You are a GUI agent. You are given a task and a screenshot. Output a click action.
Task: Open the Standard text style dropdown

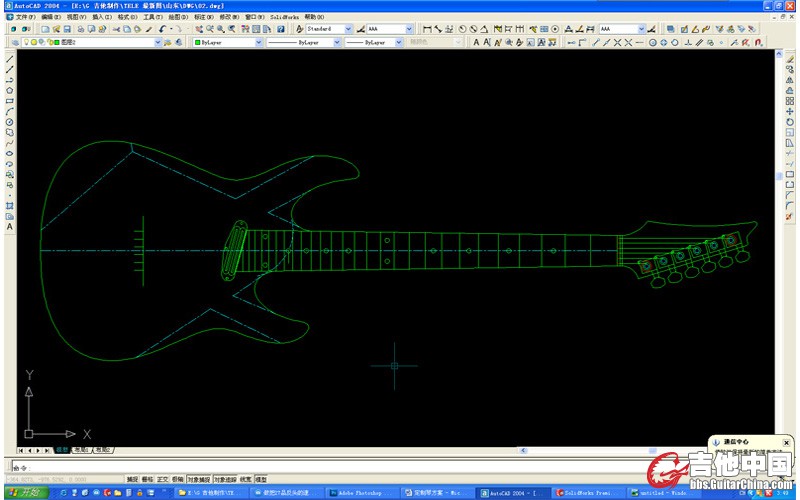click(348, 29)
